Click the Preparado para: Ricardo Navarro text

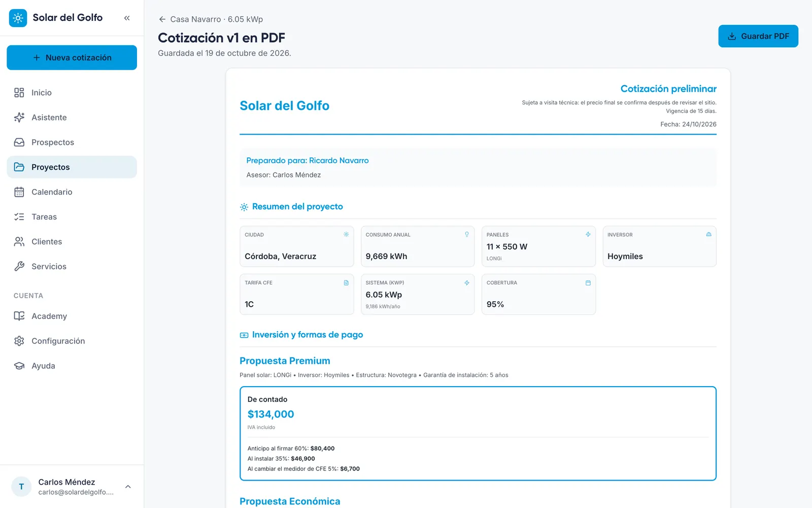[x=308, y=161]
